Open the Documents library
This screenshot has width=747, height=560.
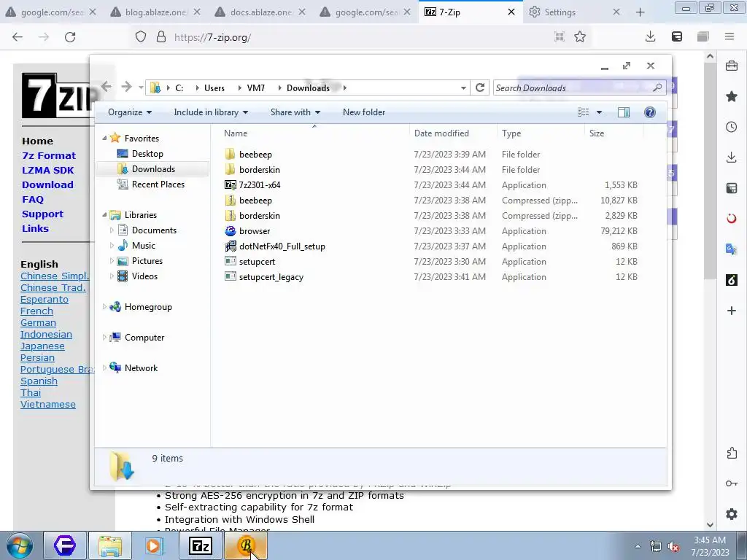[154, 230]
